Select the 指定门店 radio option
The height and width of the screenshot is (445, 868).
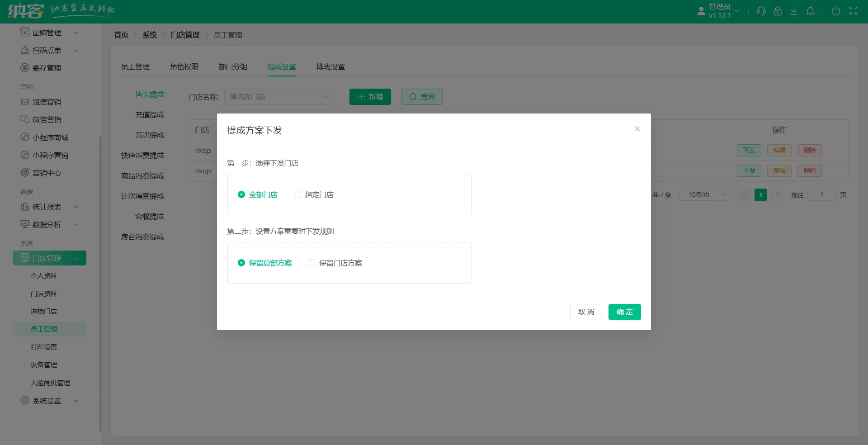click(297, 194)
